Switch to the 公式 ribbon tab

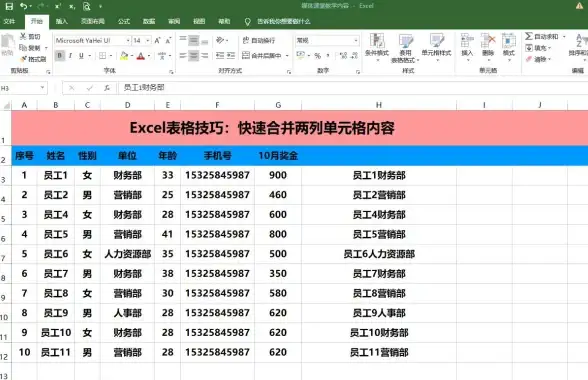[124, 21]
